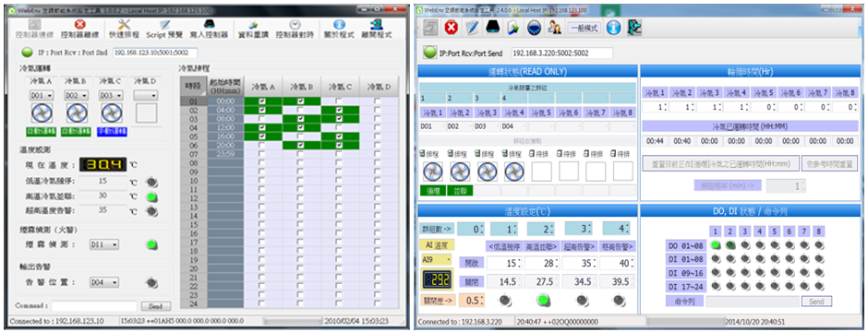Open D01 dropdown under 冷氣 A

pos(42,96)
